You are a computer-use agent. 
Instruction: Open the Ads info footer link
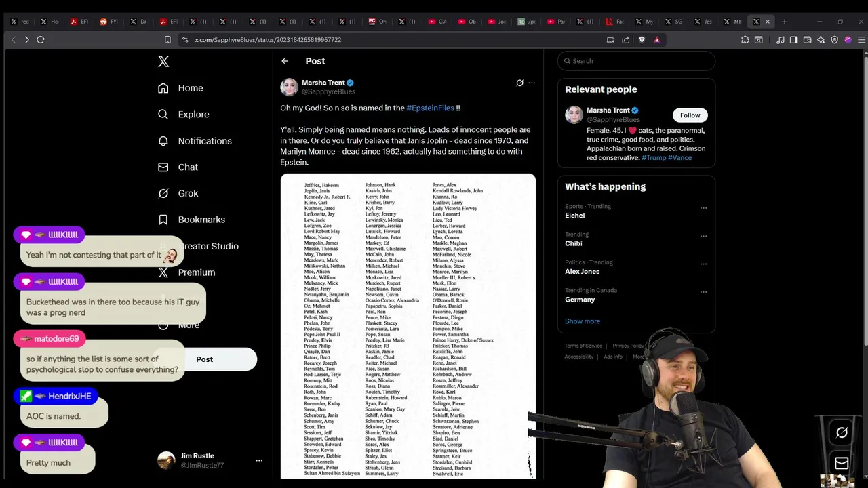[x=613, y=357]
